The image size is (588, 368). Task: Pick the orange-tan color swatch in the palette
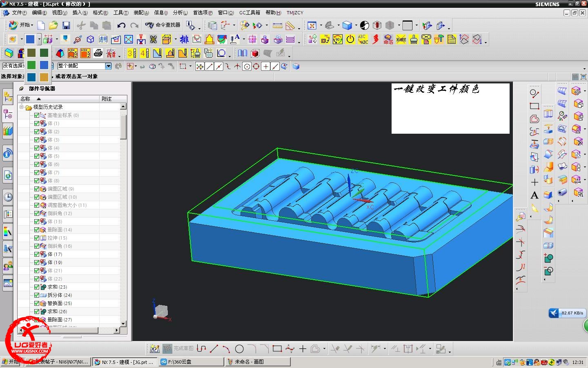click(44, 77)
